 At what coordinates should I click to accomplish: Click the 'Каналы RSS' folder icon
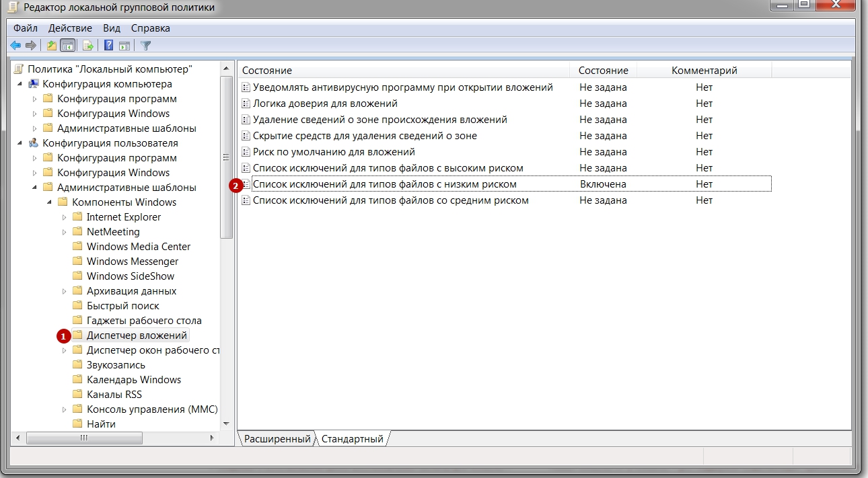click(x=77, y=395)
